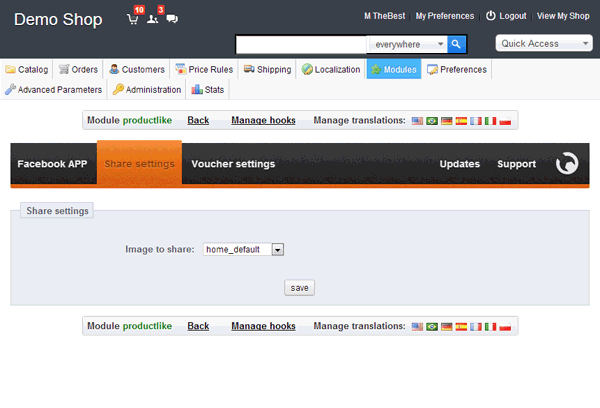
Task: Click the circular logo in module header
Action: (x=567, y=164)
